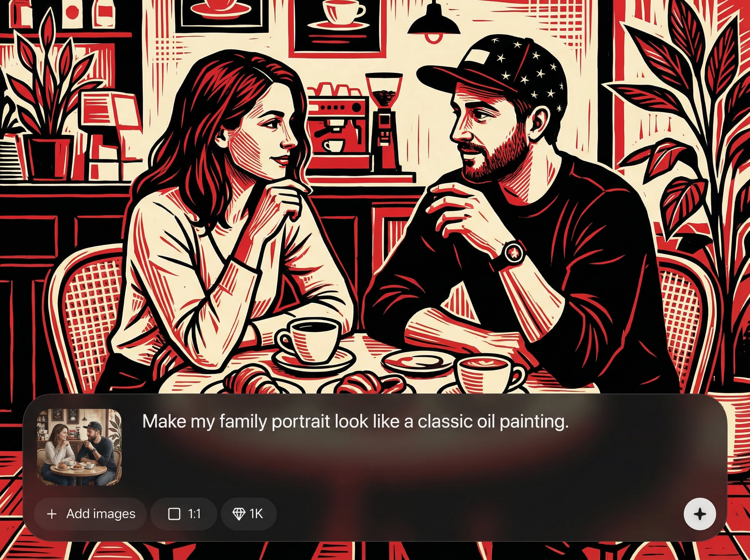Open the 1K resolution selector

[249, 514]
